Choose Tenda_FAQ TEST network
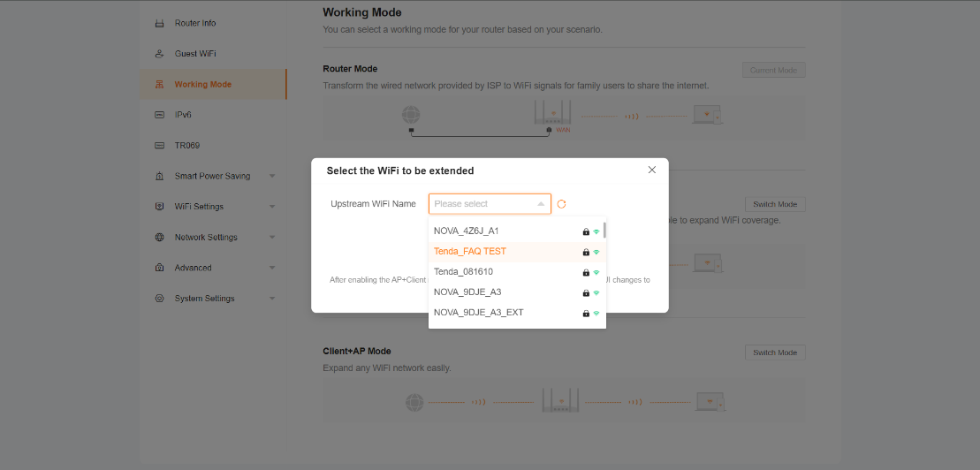Viewport: 980px width, 470px height. point(470,252)
